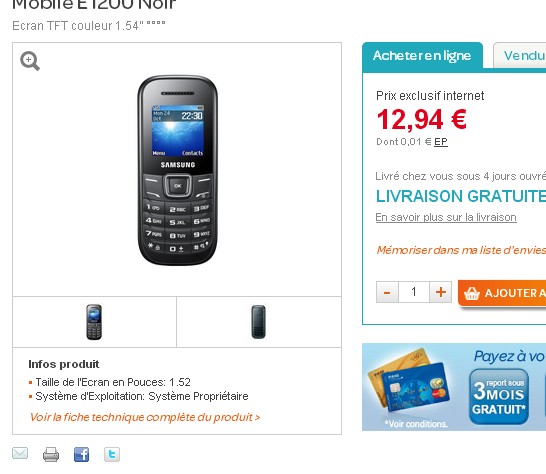The height and width of the screenshot is (474, 546).
Task: Select the Acheter en ligne tab
Action: point(422,56)
